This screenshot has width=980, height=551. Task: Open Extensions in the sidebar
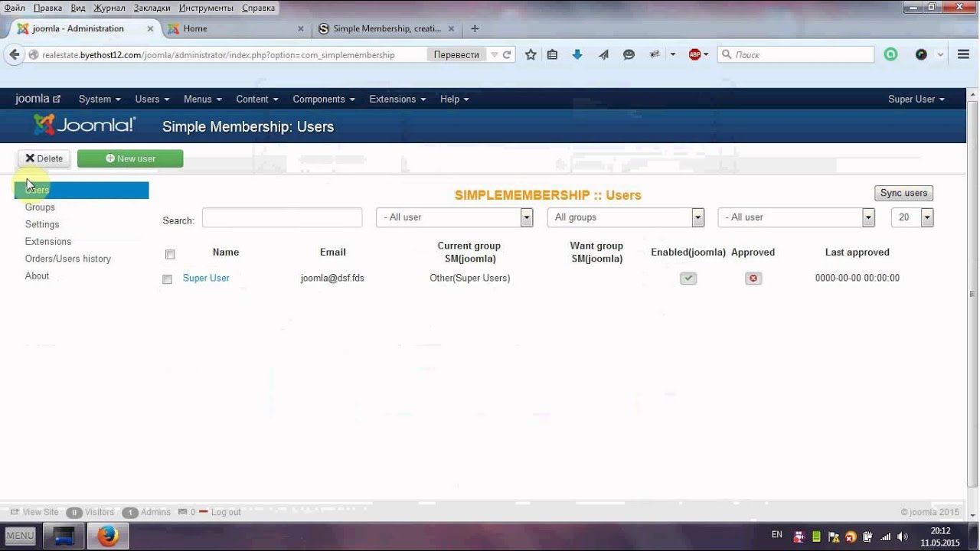click(48, 242)
